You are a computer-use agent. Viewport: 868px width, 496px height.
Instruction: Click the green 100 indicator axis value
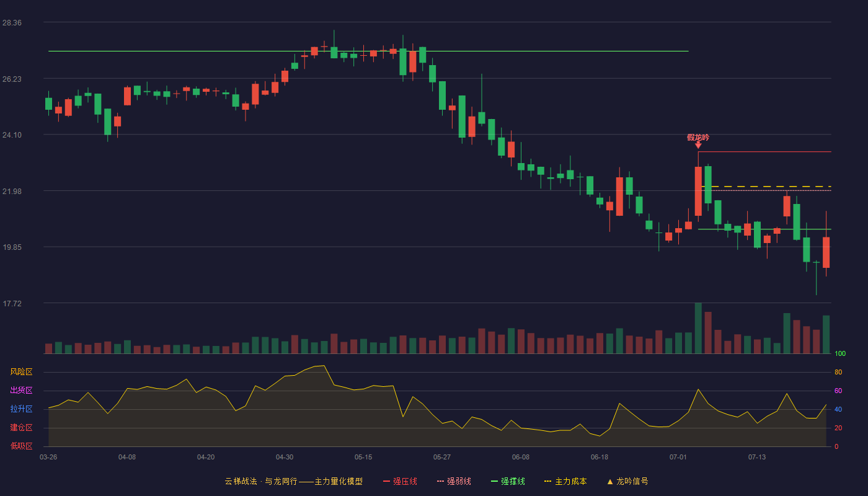click(x=840, y=354)
